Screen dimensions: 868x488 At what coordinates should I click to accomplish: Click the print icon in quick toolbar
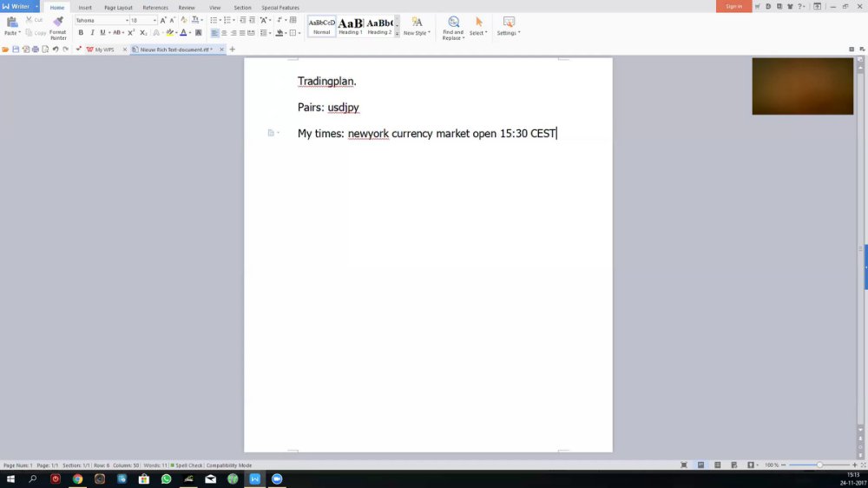click(36, 49)
